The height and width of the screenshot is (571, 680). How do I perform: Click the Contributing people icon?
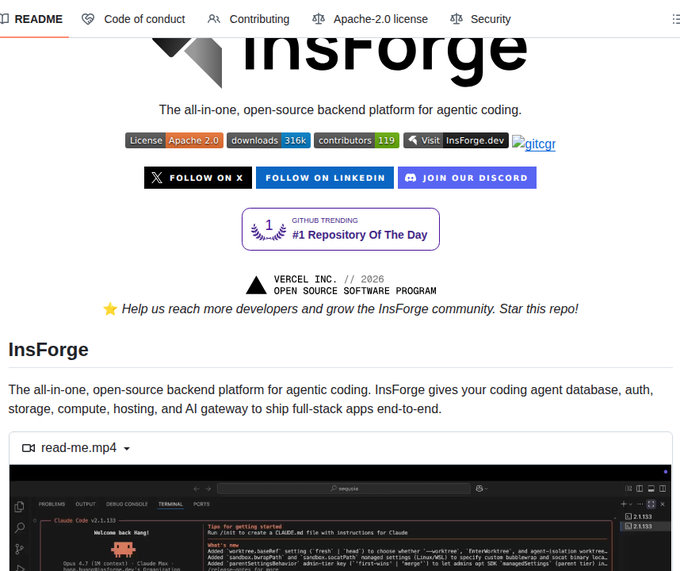(x=214, y=19)
